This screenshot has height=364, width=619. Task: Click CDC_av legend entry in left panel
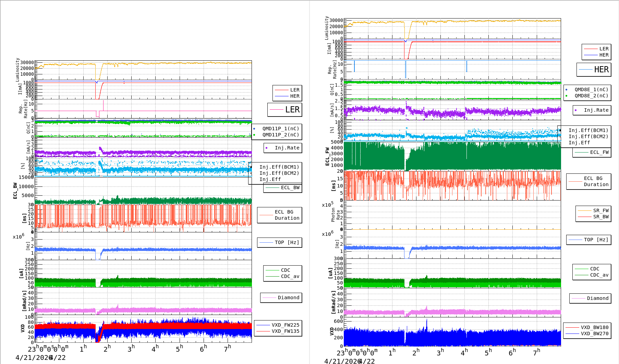pos(290,276)
